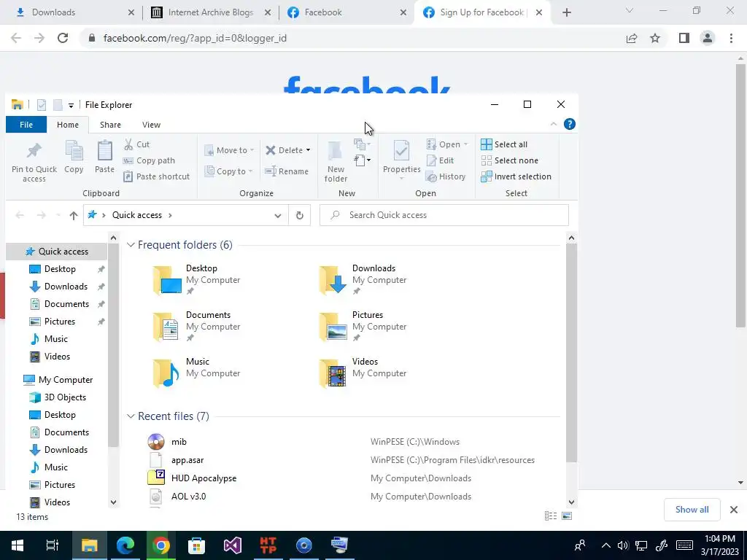747x560 pixels.
Task: Click the share page icon in Chrome
Action: [x=632, y=38]
